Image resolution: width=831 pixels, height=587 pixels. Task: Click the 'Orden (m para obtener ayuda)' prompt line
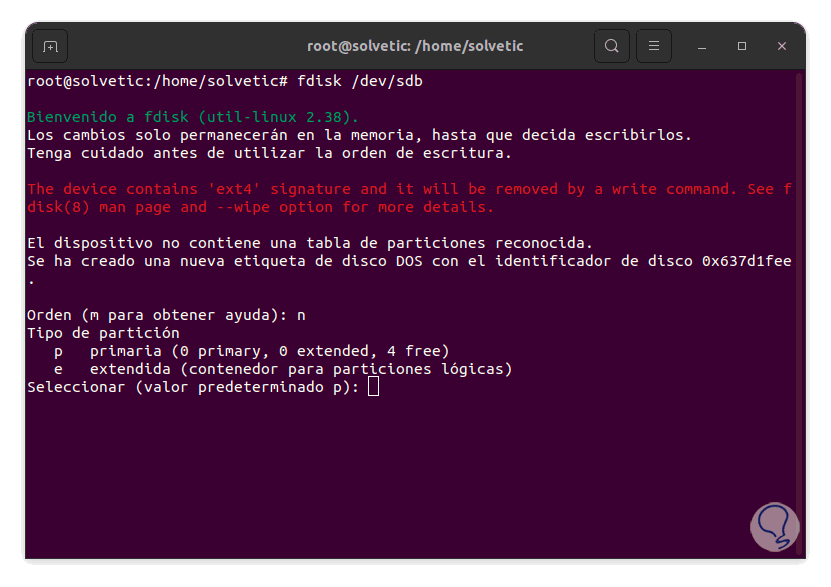(165, 315)
